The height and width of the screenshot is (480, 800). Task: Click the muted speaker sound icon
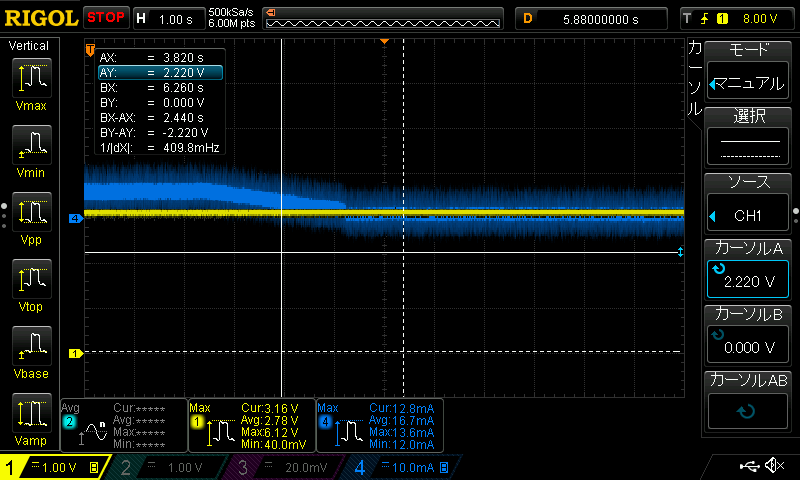tap(774, 466)
